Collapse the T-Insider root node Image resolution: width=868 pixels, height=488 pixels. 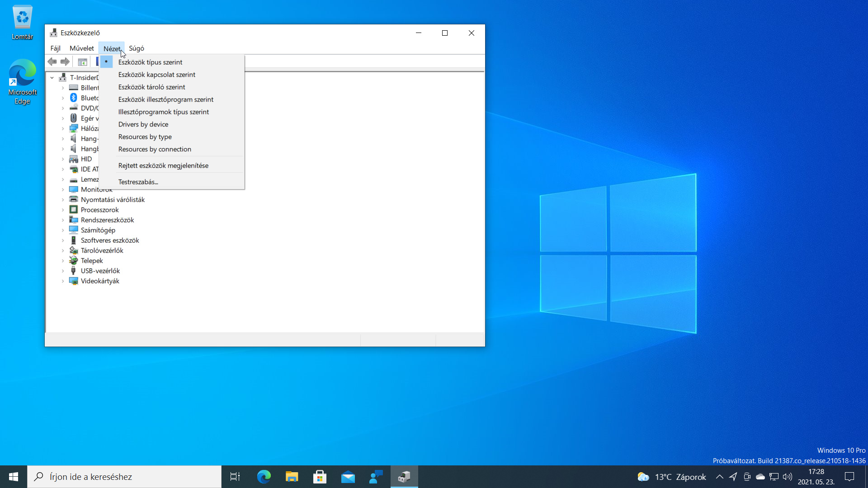click(52, 78)
